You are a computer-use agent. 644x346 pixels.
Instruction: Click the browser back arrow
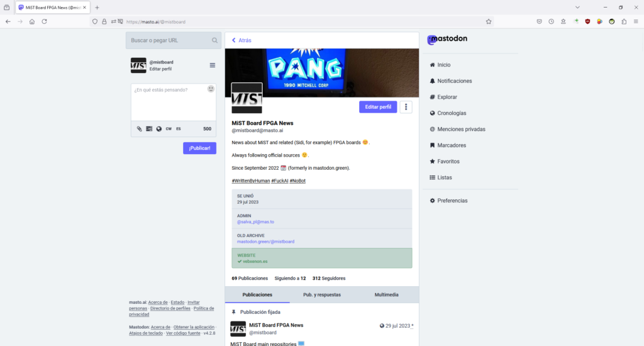pos(8,22)
